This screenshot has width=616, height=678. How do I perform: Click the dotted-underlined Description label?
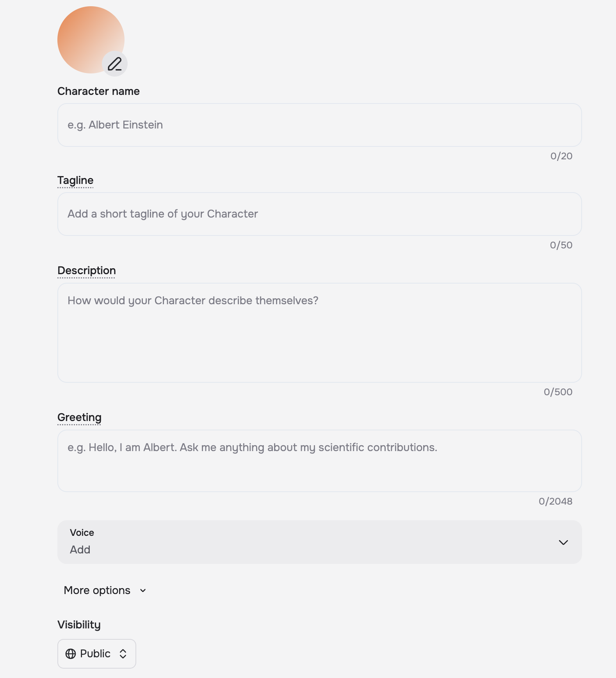(x=87, y=271)
